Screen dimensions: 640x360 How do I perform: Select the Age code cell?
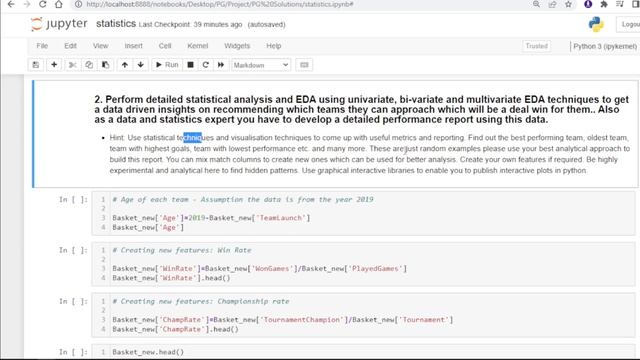point(363,213)
